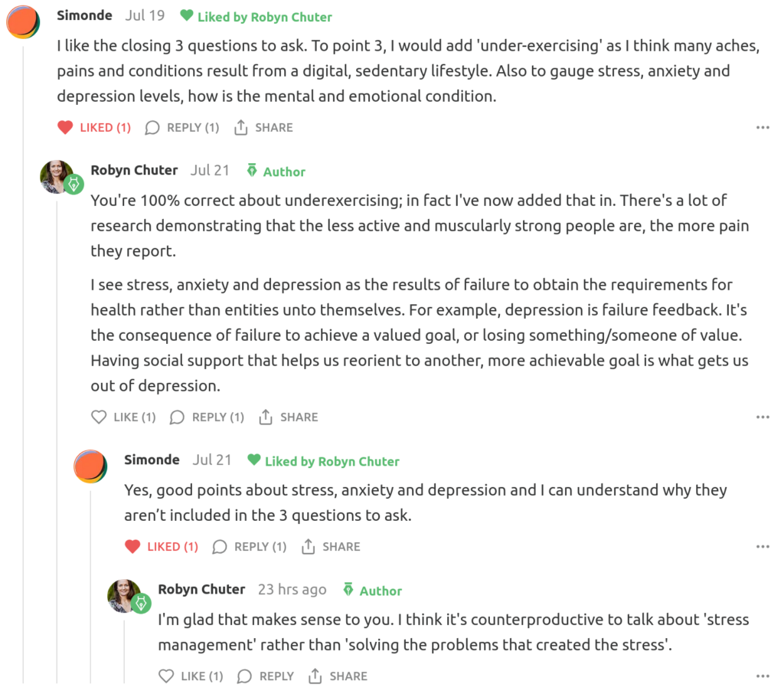Share Simonde's first comment

(263, 128)
